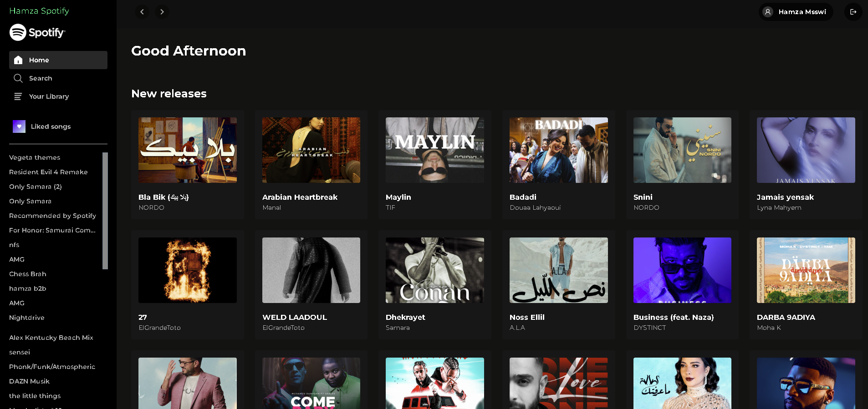868x409 pixels.
Task: Open the Snini album cover
Action: (x=682, y=150)
